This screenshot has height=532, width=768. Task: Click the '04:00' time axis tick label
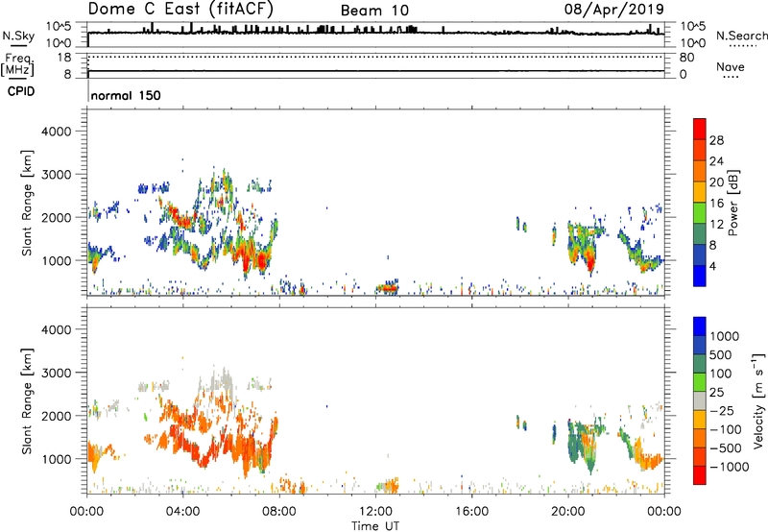[x=182, y=512]
